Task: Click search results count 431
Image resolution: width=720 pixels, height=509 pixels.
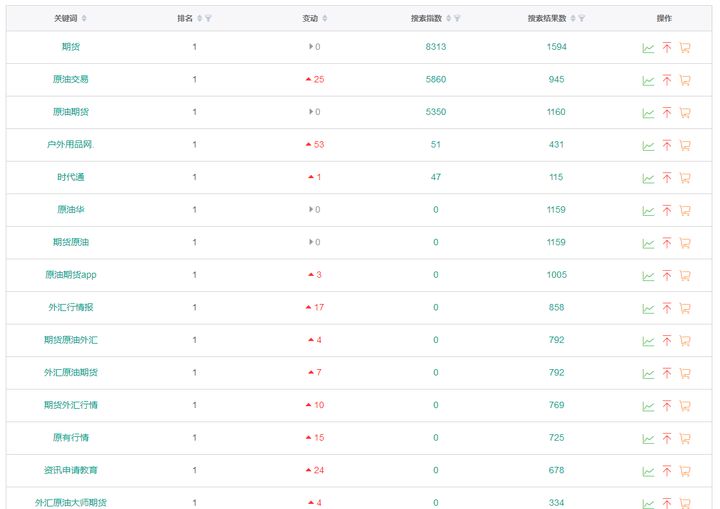Action: coord(556,144)
